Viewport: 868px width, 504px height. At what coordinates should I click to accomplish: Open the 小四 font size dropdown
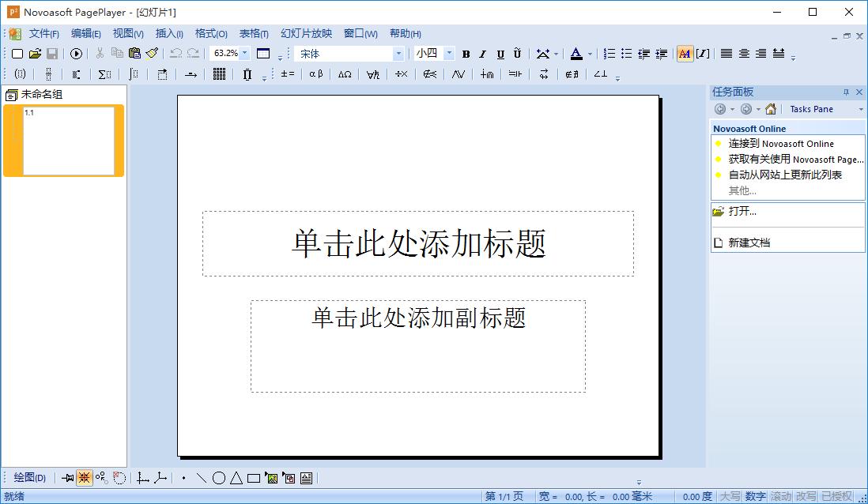point(449,54)
